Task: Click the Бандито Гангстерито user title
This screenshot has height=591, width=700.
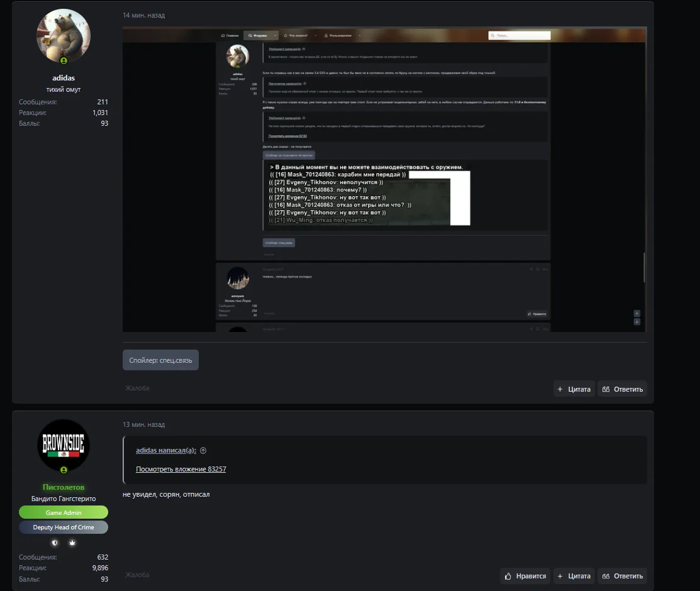Action: tap(64, 499)
